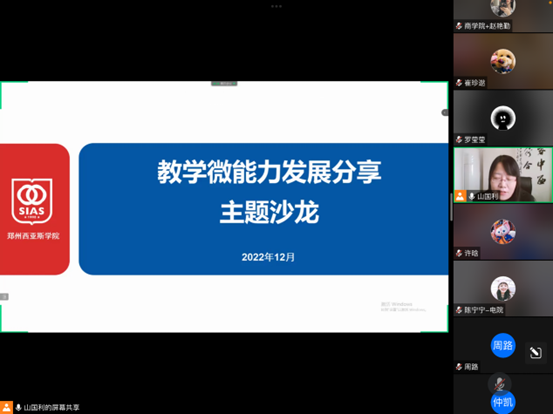
Task: Open the annotation pencil tool
Action: coord(535,352)
